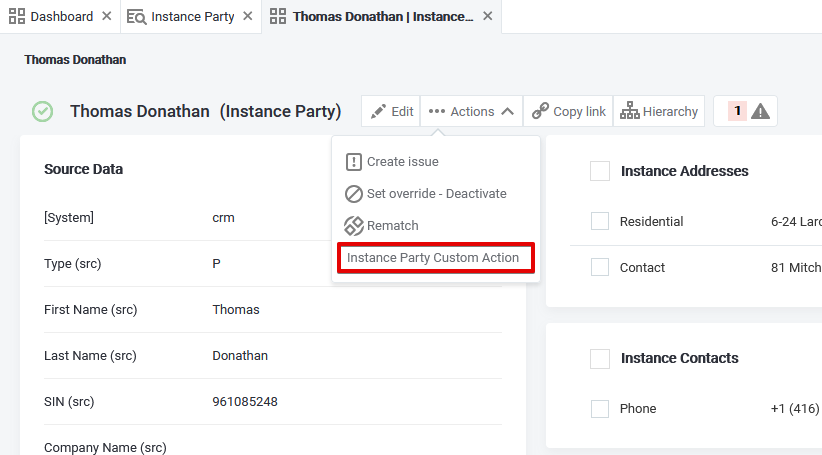Viewport: 822px width, 455px height.
Task: Click the warning triangle issues indicator
Action: 760,112
